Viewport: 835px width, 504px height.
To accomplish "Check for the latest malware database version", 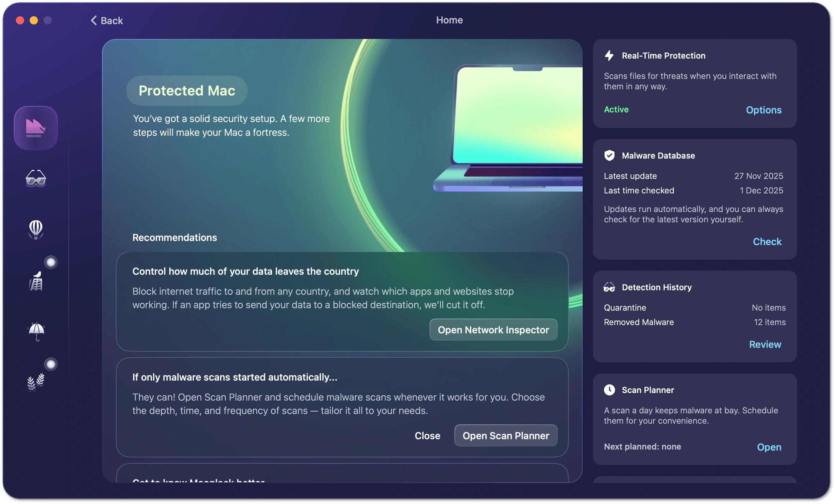I will (x=767, y=241).
